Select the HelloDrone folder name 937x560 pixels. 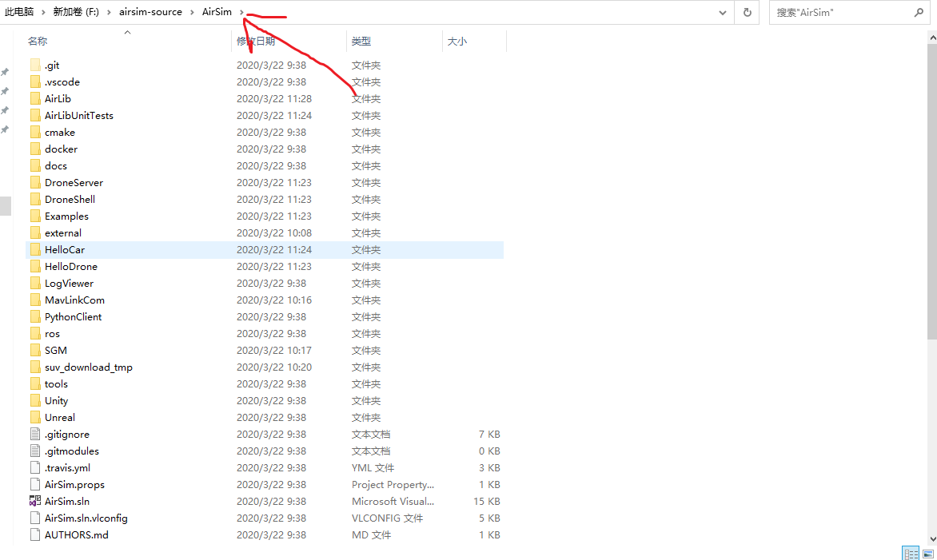pyautogui.click(x=70, y=266)
